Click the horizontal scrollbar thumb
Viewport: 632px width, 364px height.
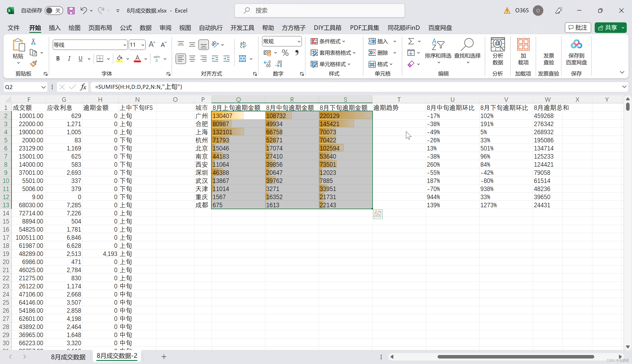pos(515,357)
